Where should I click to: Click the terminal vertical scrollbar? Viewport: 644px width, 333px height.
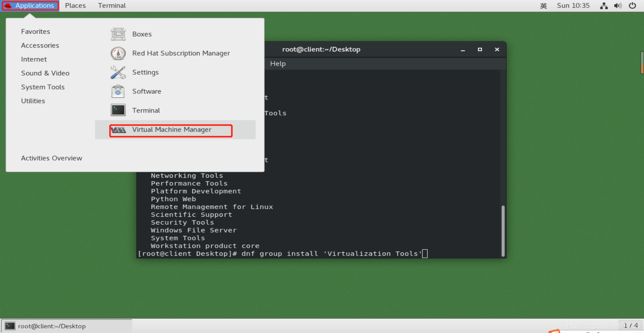point(503,230)
